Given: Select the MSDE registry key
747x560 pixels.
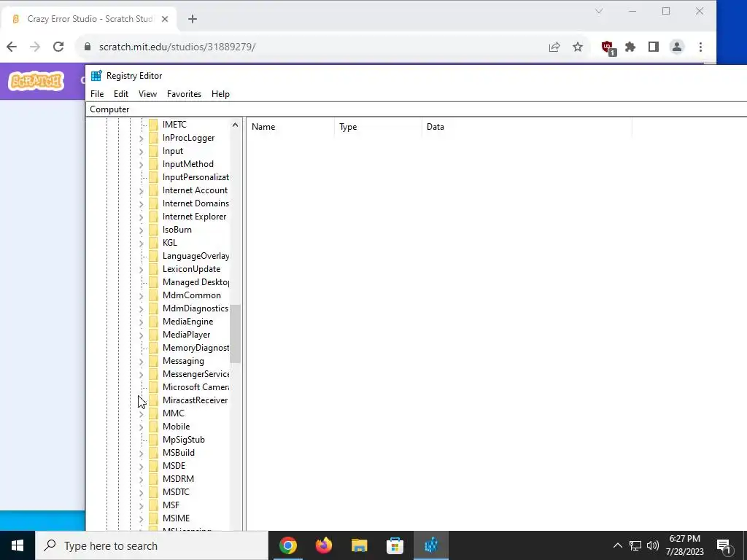Looking at the screenshot, I should [174, 466].
